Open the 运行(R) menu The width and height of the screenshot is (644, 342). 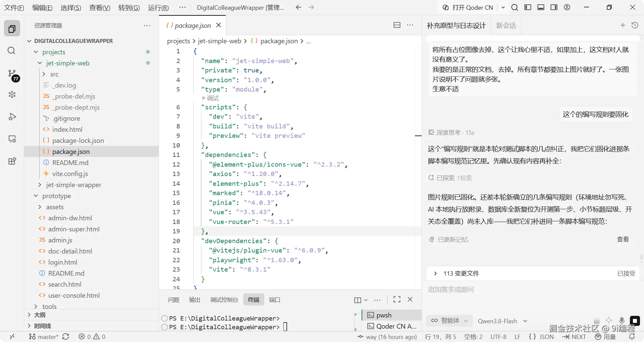(158, 7)
